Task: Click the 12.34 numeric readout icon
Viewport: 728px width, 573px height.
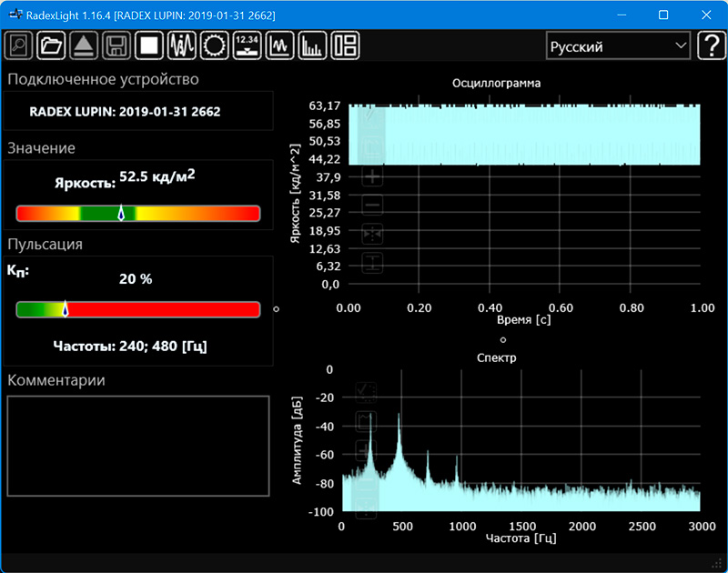Action: point(248,45)
